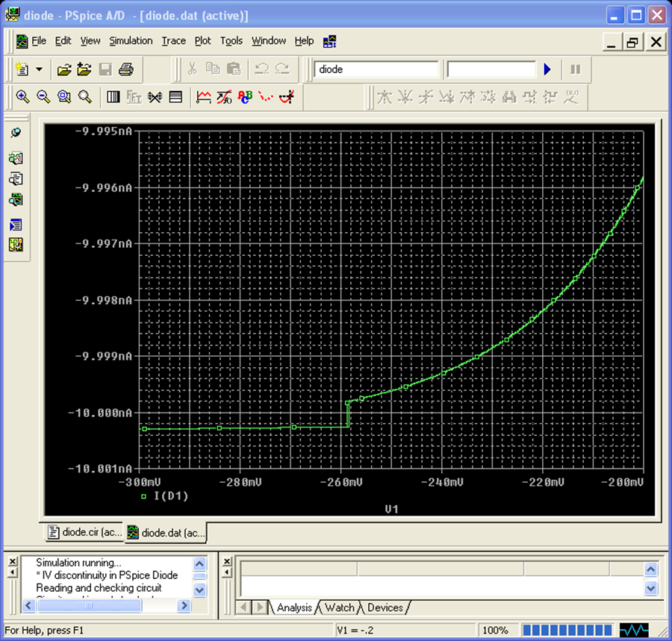
Task: Open the Simulation menu
Action: click(x=131, y=41)
